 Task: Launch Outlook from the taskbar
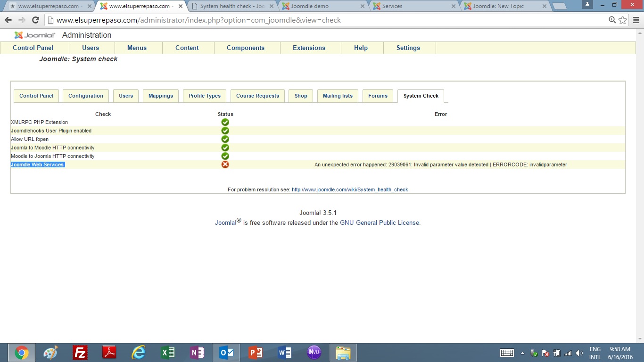[x=226, y=353]
